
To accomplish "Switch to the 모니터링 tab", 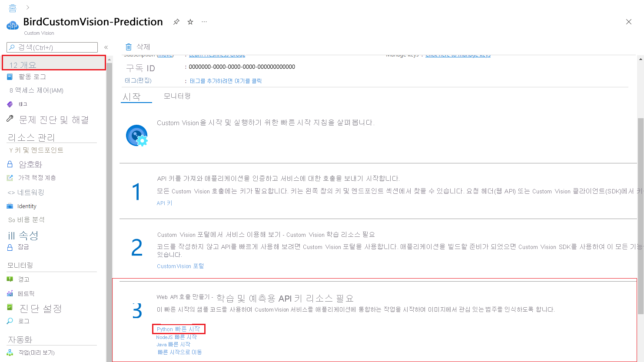I will point(177,96).
